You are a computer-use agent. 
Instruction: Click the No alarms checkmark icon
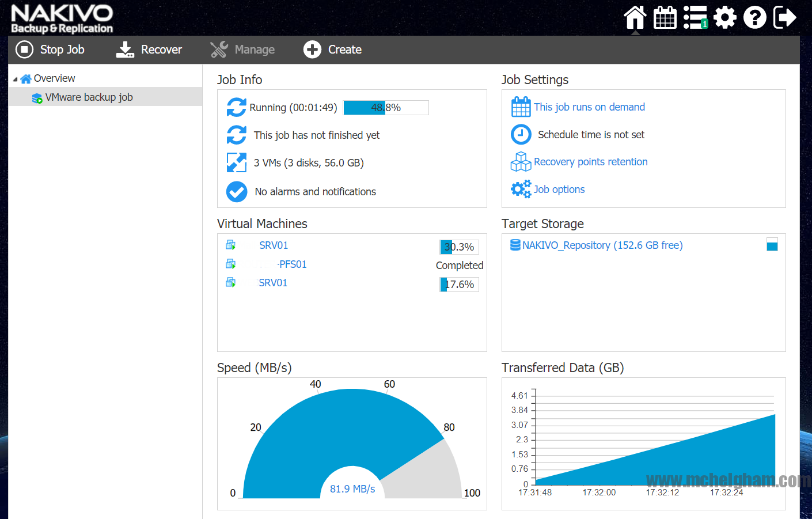236,191
